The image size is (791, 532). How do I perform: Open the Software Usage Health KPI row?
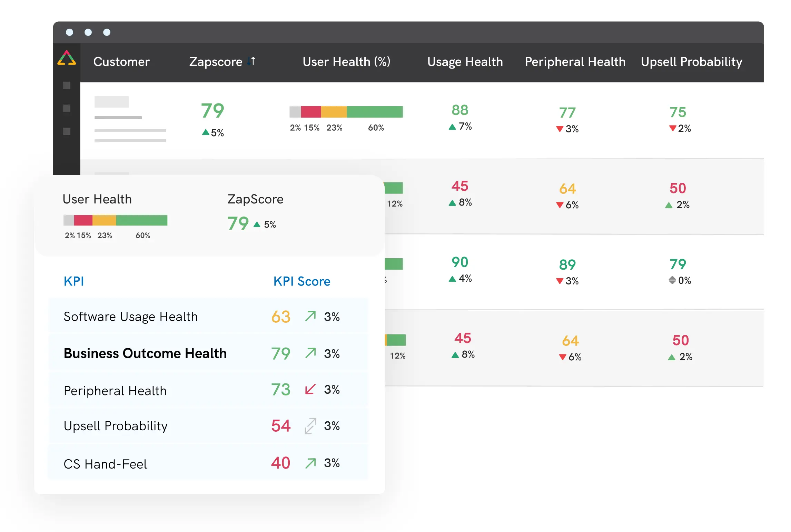208,316
